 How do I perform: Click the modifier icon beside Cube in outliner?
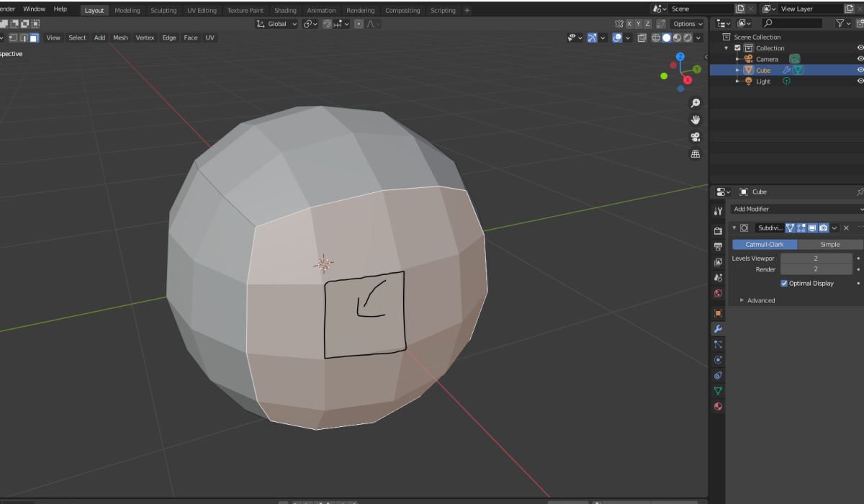[x=787, y=70]
